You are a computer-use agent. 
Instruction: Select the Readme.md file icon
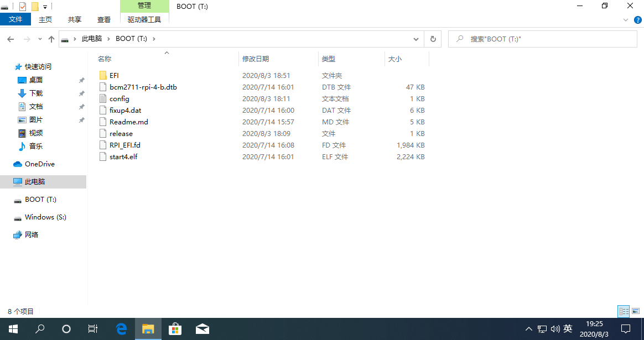(x=103, y=122)
